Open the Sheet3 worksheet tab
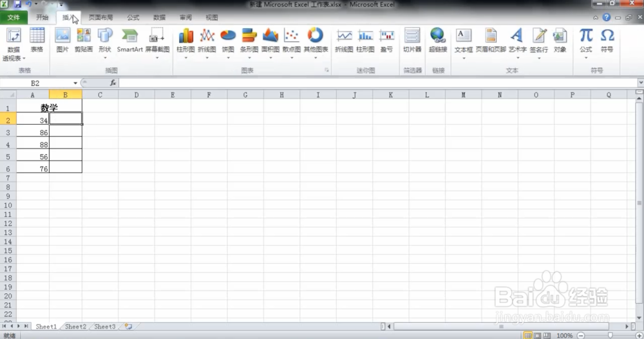 coord(105,327)
